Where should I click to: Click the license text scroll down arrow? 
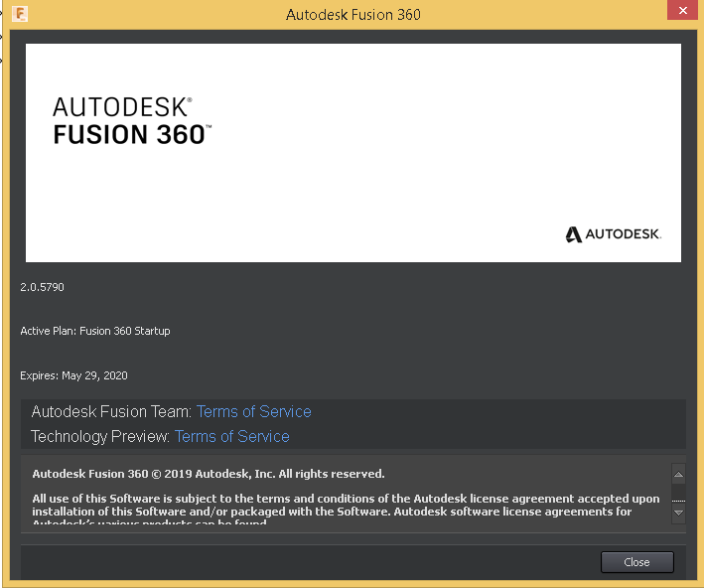coord(678,513)
